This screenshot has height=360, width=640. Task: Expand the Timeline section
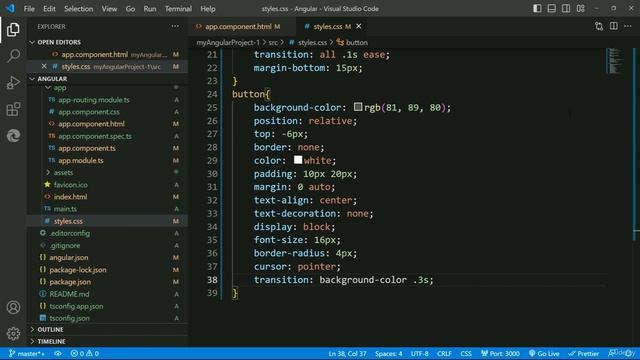[x=51, y=341]
